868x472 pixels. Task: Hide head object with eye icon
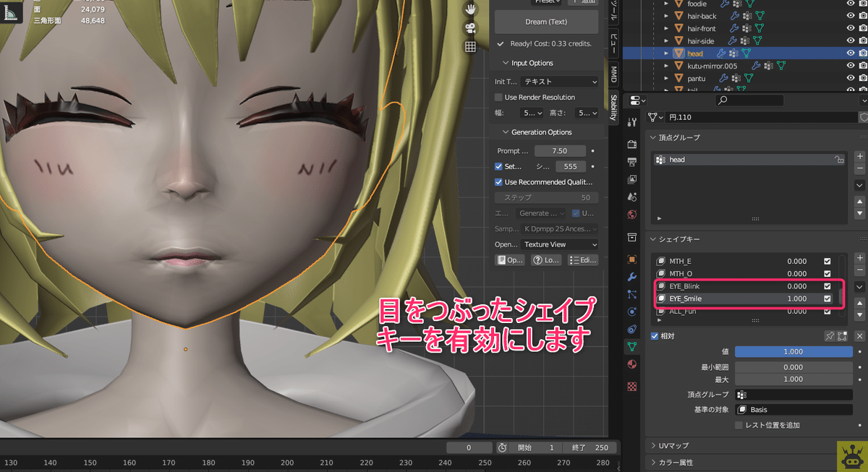tap(851, 53)
